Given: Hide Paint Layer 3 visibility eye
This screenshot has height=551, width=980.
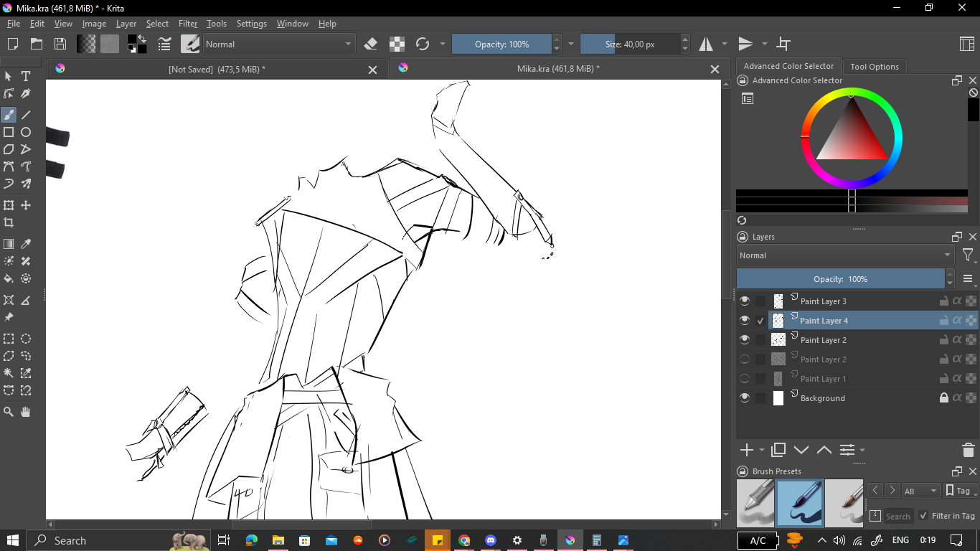Looking at the screenshot, I should click(745, 301).
